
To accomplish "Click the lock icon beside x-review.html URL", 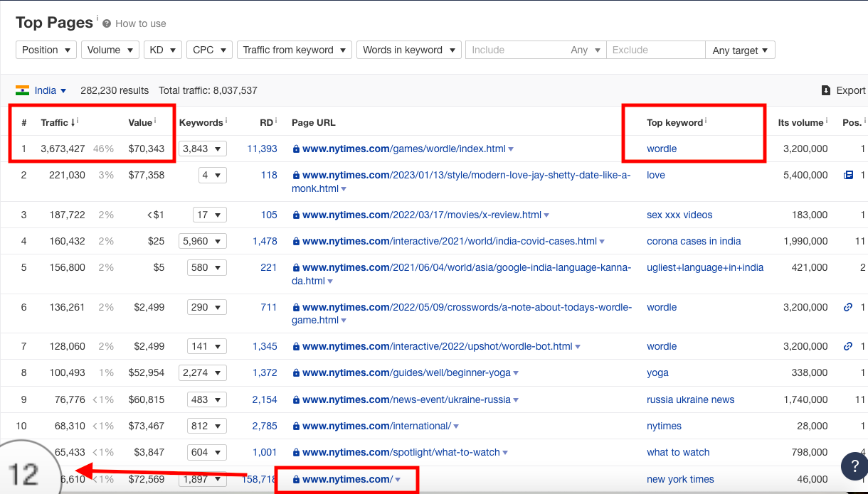I will point(296,215).
